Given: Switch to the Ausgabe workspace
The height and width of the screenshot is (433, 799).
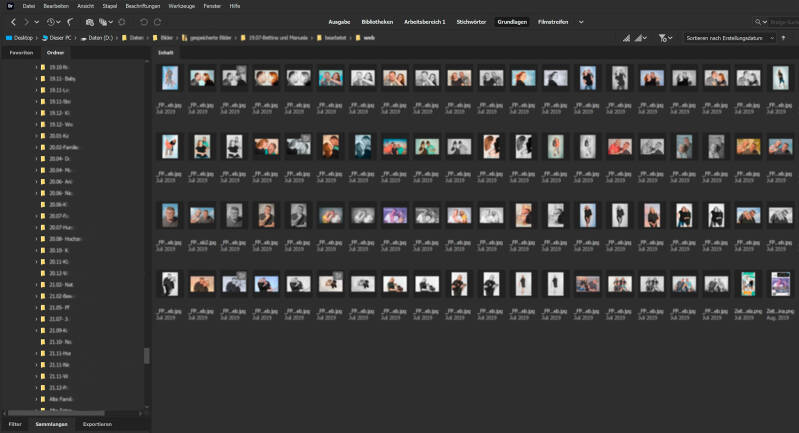Looking at the screenshot, I should [339, 22].
